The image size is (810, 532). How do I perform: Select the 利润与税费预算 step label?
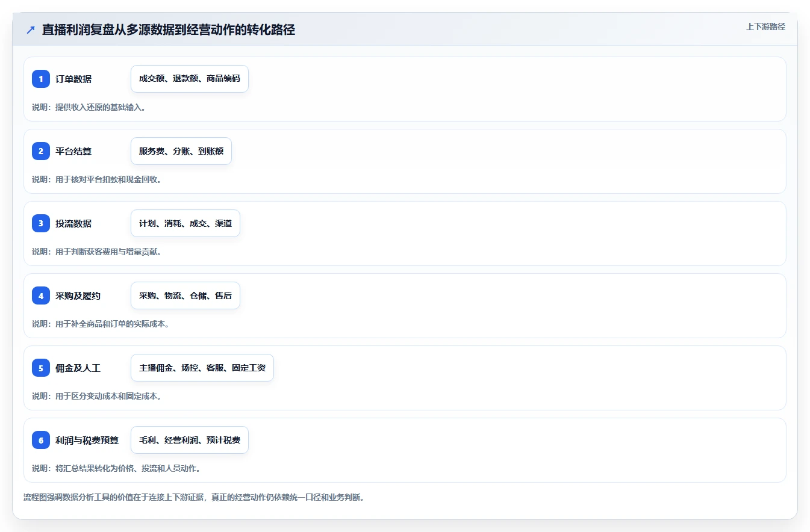coord(87,440)
